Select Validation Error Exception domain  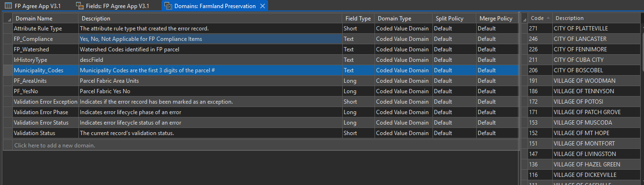(45, 102)
